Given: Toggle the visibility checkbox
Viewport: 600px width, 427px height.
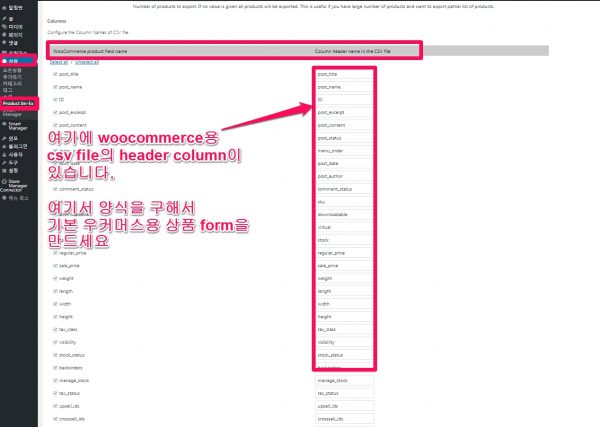Looking at the screenshot, I should [x=55, y=342].
